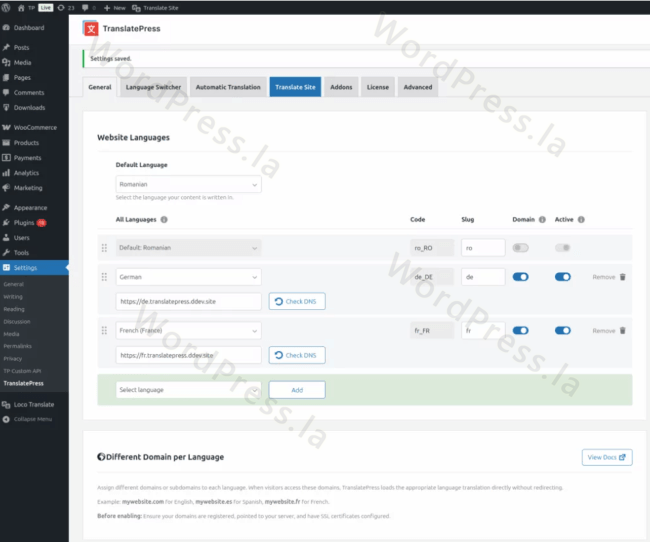Click the View Docs button

pos(607,457)
